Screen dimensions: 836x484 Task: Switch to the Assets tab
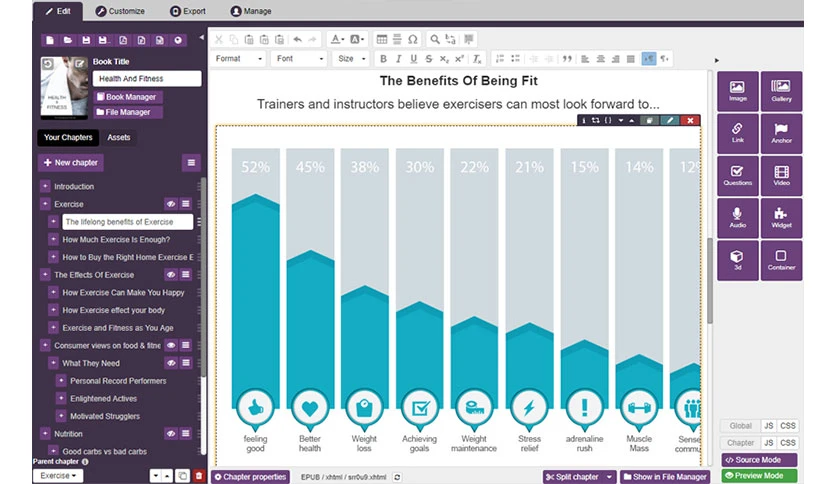point(118,138)
